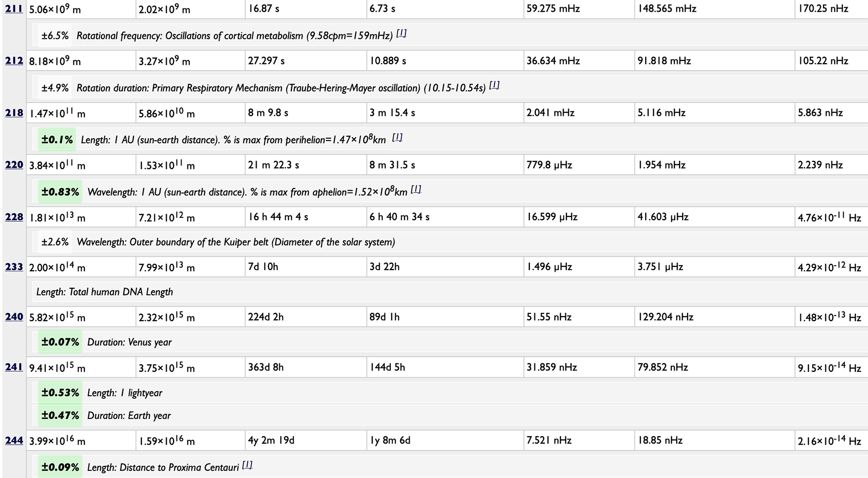This screenshot has height=478, width=868.
Task: Select the 16 h 44 m 4 s cell
Action: (305, 217)
